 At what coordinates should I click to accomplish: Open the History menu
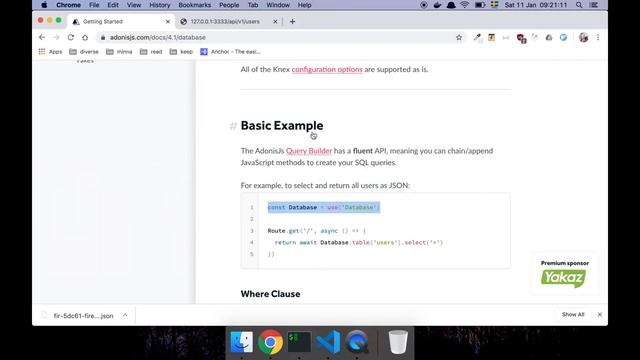[159, 5]
